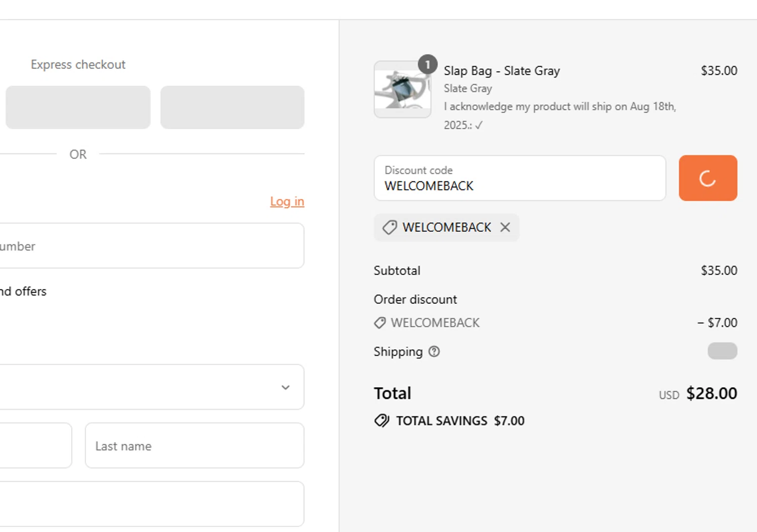This screenshot has height=532, width=757.
Task: Click the TOTAL SAVINGS $7.00 text
Action: point(460,420)
